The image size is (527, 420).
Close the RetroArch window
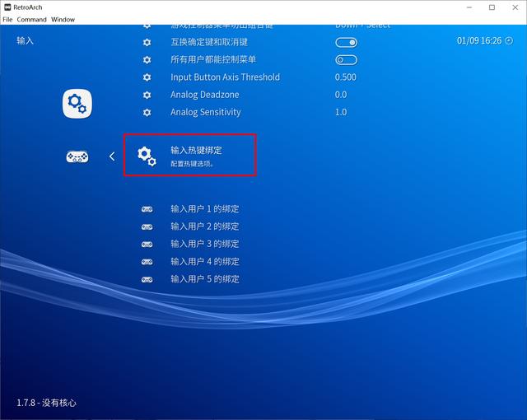[x=515, y=7]
